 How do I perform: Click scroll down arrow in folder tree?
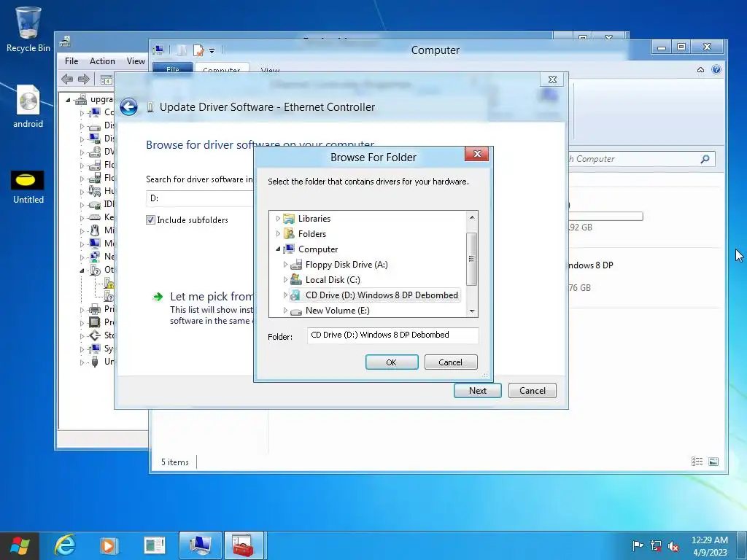[472, 311]
